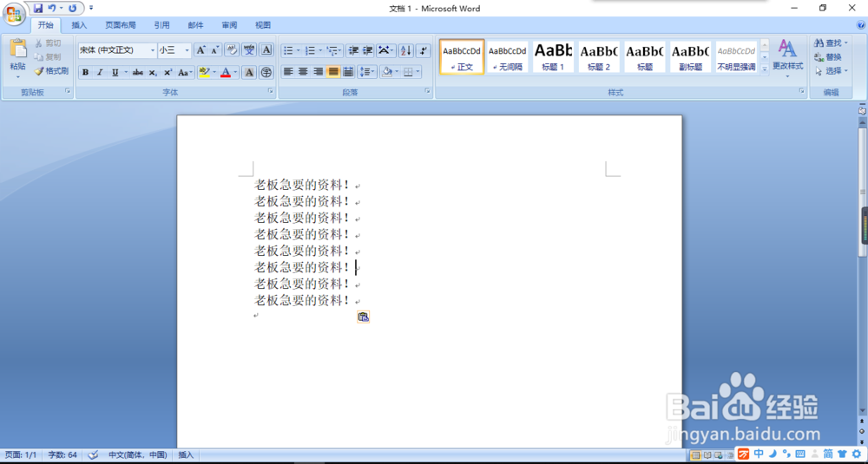Open the 字体 font dialog launcher
The height and width of the screenshot is (464, 868).
[x=271, y=91]
